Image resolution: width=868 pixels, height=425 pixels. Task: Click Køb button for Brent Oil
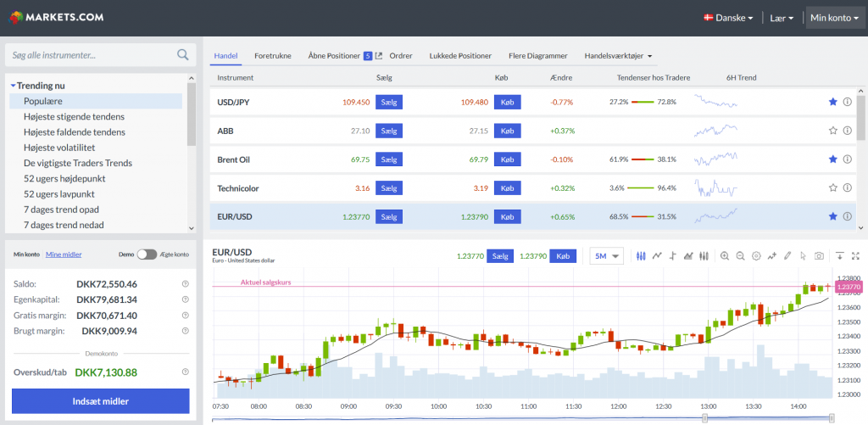(508, 159)
